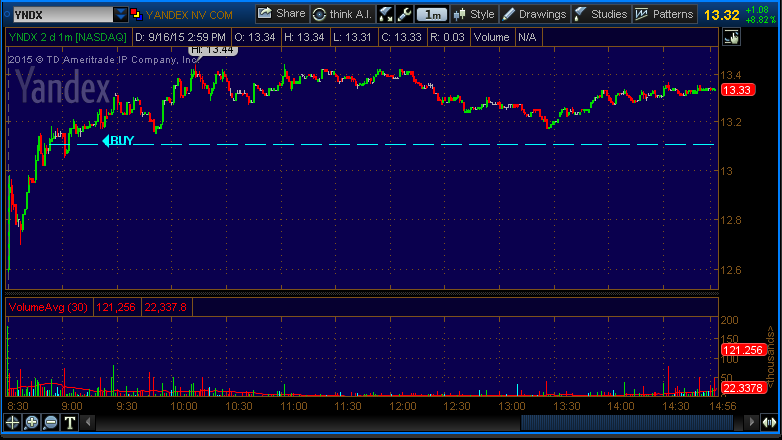The image size is (782, 440).
Task: Click the horizontal chart scrollbar thumb
Action: pos(627,423)
